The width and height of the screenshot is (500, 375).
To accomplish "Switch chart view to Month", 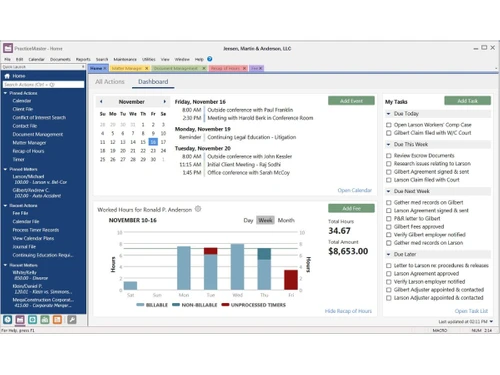I will click(x=286, y=220).
